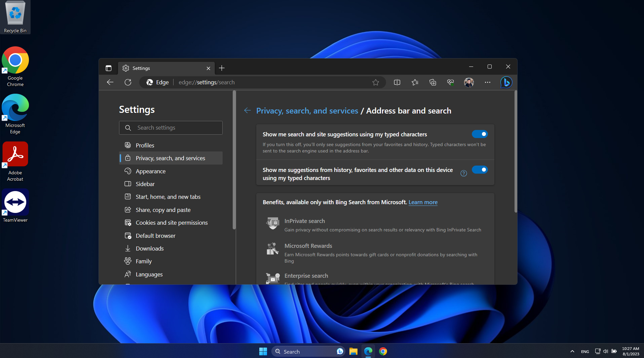Click the Microsoft Rewards benefit icon

click(273, 249)
